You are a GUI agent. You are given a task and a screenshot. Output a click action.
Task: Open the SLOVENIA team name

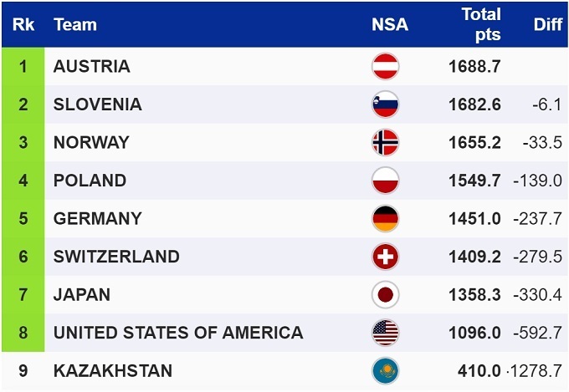[x=98, y=104]
